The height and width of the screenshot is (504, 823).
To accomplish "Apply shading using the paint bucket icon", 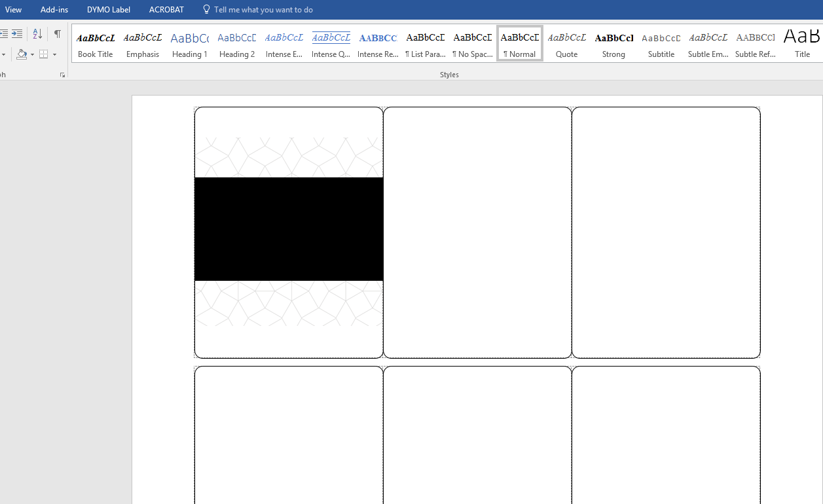I will [x=22, y=54].
